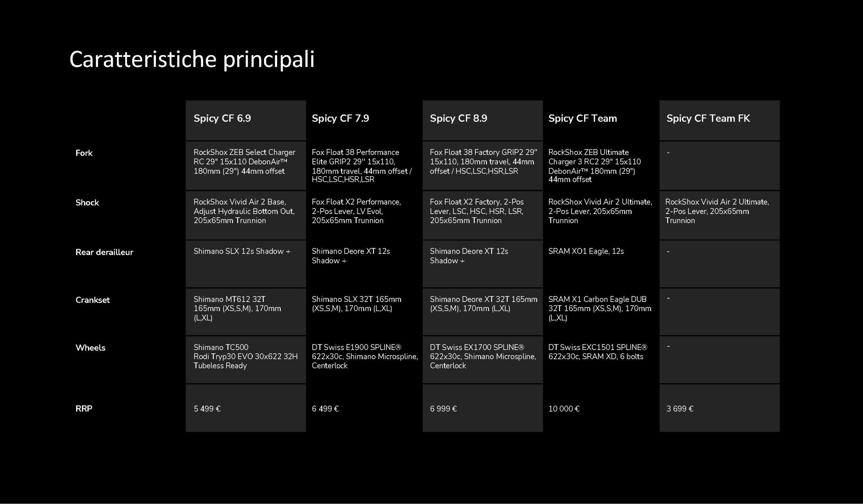This screenshot has height=504, width=863.
Task: Select the Spicy CF 7.9 column header
Action: pos(340,118)
